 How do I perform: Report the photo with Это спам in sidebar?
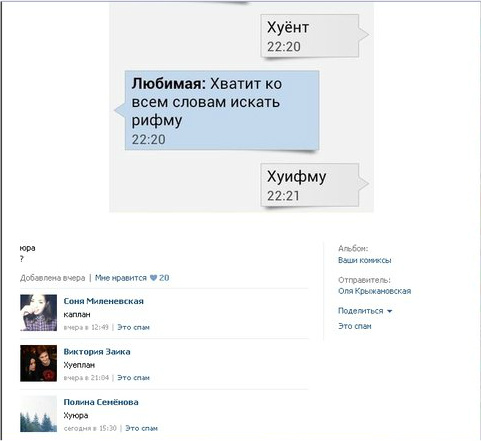click(355, 326)
